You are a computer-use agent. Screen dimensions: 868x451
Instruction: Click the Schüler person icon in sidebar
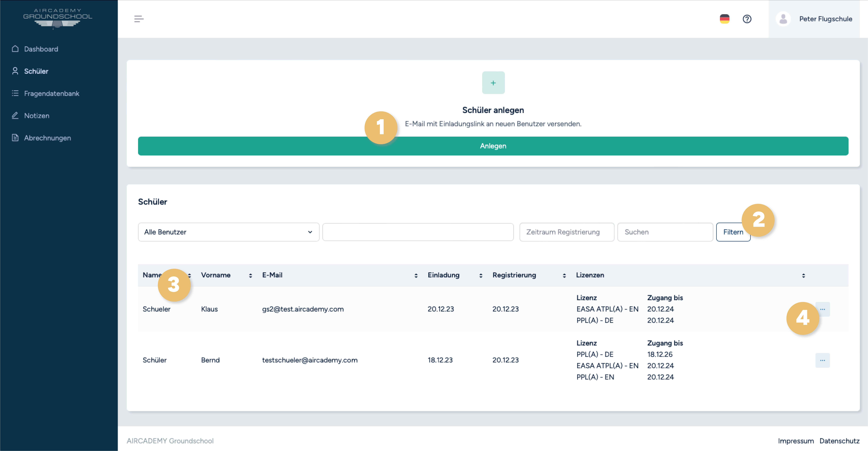(15, 71)
